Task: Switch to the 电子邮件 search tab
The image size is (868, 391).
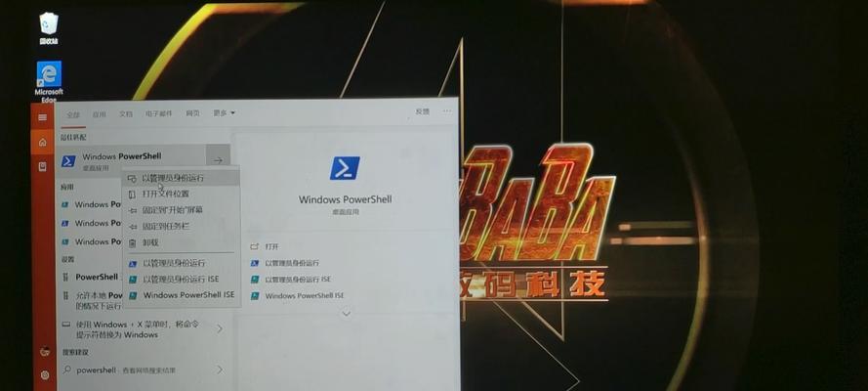Action: tap(159, 113)
